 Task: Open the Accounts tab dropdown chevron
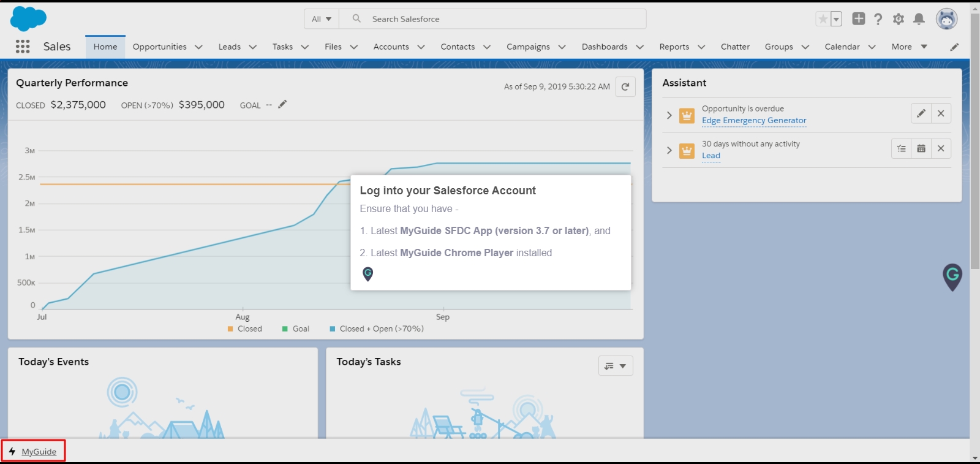(421, 47)
